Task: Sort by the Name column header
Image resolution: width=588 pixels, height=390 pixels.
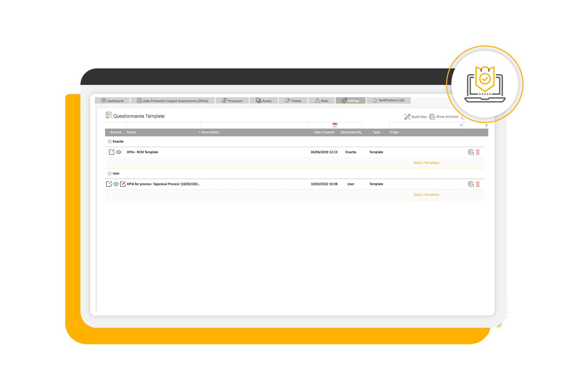Action: coord(131,132)
